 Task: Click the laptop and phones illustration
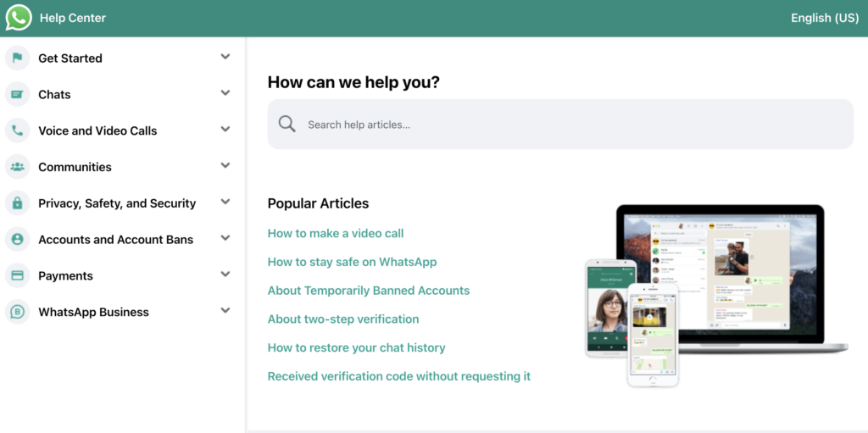(x=716, y=295)
